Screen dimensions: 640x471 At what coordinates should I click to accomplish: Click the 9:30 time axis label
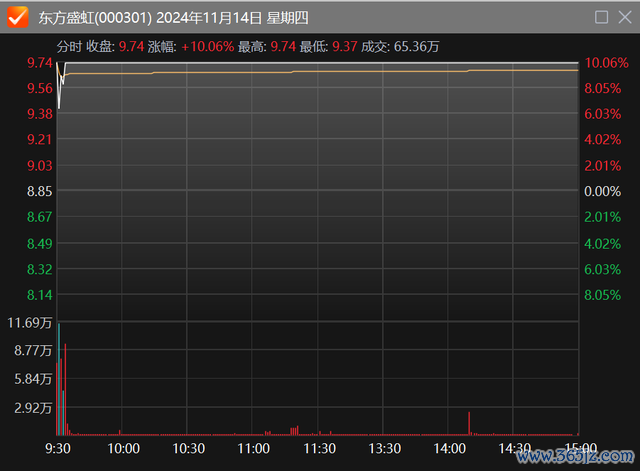pos(58,449)
